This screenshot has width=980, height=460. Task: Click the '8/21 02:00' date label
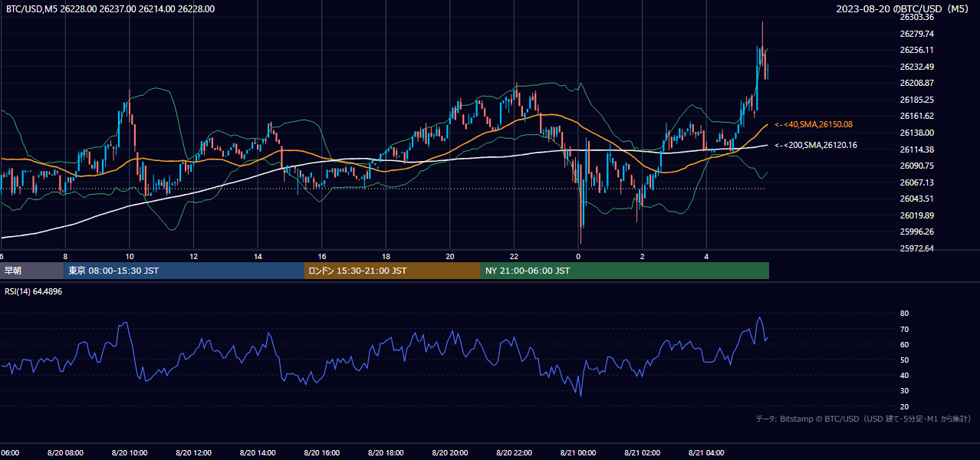(x=642, y=453)
